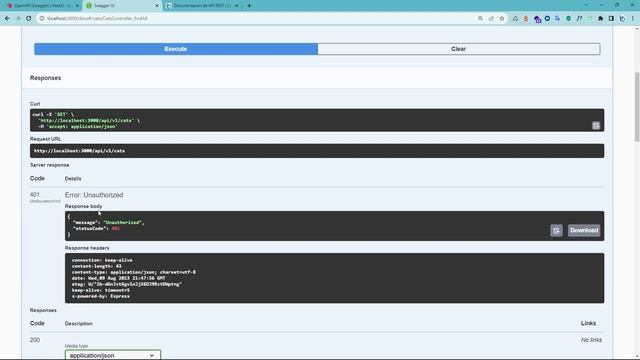Open the blue round chat extension
Image resolution: width=640 pixels, height=360 pixels.
pos(547,18)
